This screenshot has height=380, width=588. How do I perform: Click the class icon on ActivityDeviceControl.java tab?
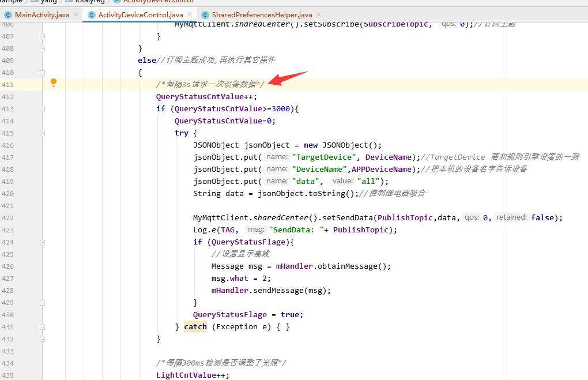(x=91, y=14)
